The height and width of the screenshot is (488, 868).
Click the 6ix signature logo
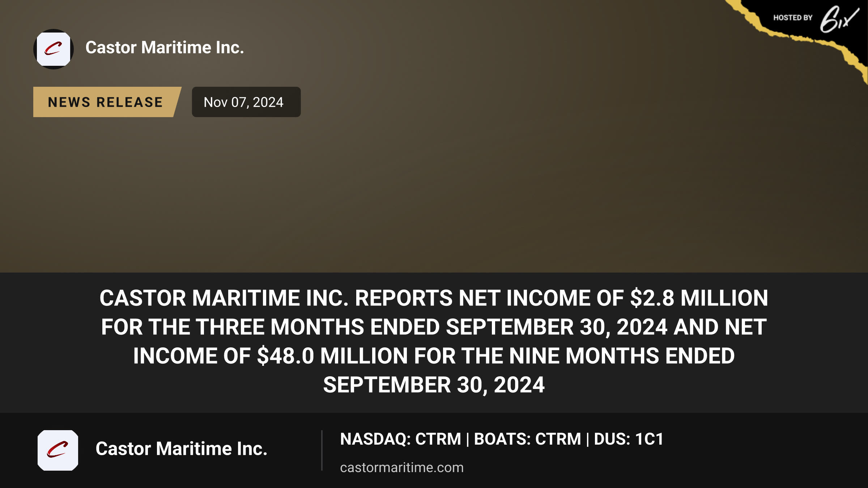[839, 19]
